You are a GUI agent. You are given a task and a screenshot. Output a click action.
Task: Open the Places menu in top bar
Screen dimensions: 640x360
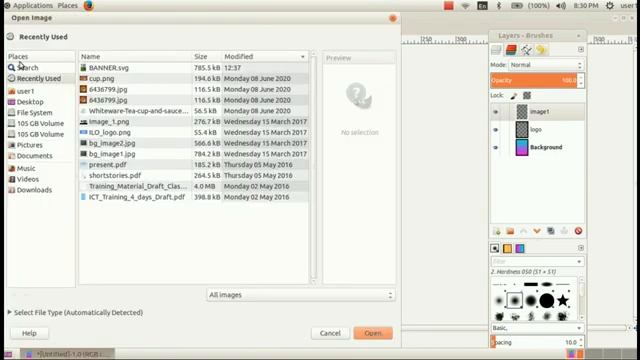tap(67, 6)
